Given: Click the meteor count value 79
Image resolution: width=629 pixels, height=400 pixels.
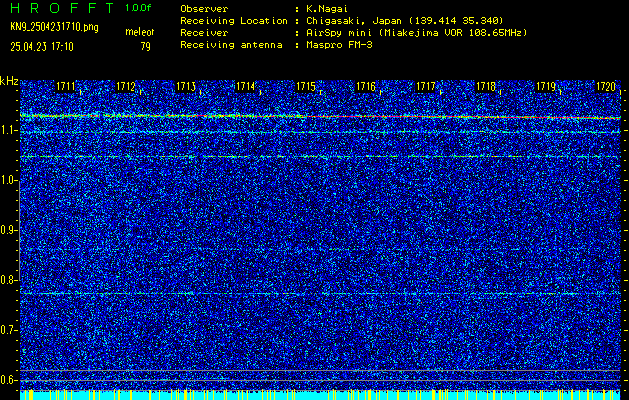Looking at the screenshot, I should click(145, 47).
